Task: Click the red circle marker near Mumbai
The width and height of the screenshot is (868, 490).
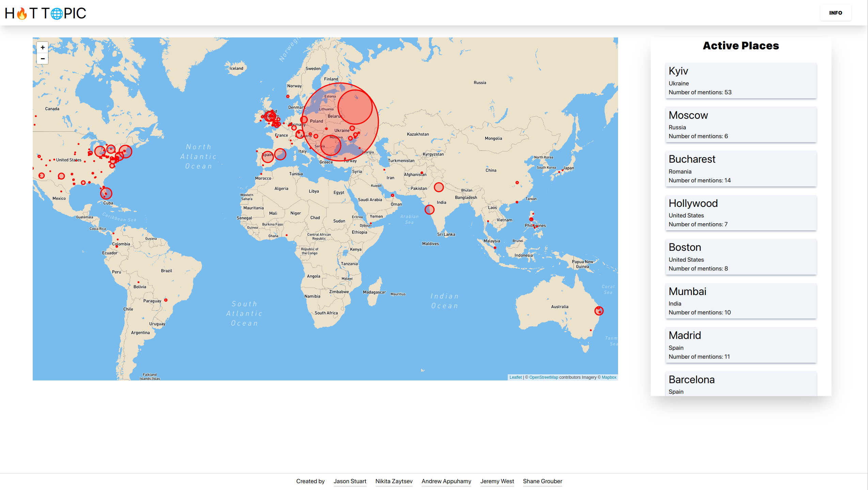Action: point(429,210)
